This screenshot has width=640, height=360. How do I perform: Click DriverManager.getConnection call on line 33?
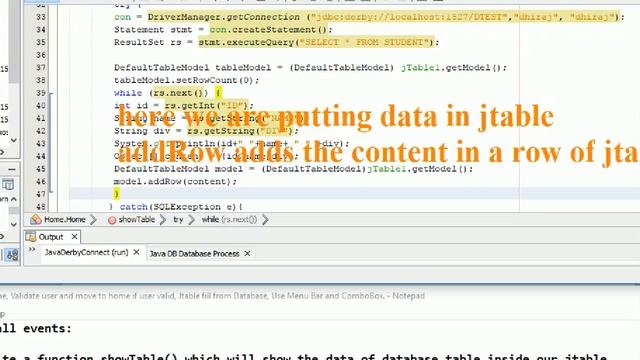click(224, 17)
